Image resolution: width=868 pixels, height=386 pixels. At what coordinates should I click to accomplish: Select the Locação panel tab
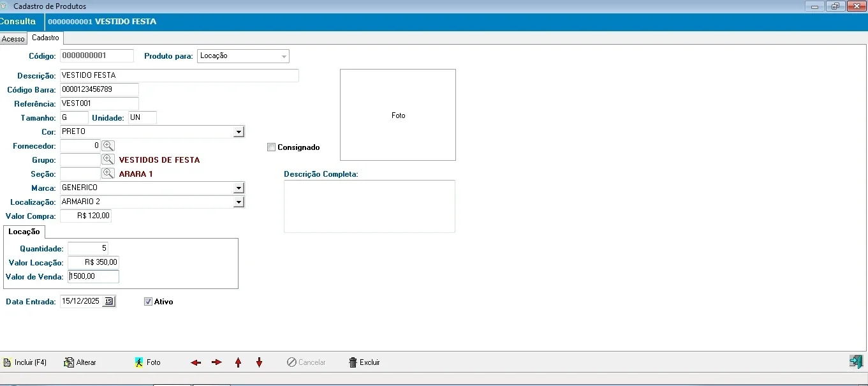tap(24, 232)
